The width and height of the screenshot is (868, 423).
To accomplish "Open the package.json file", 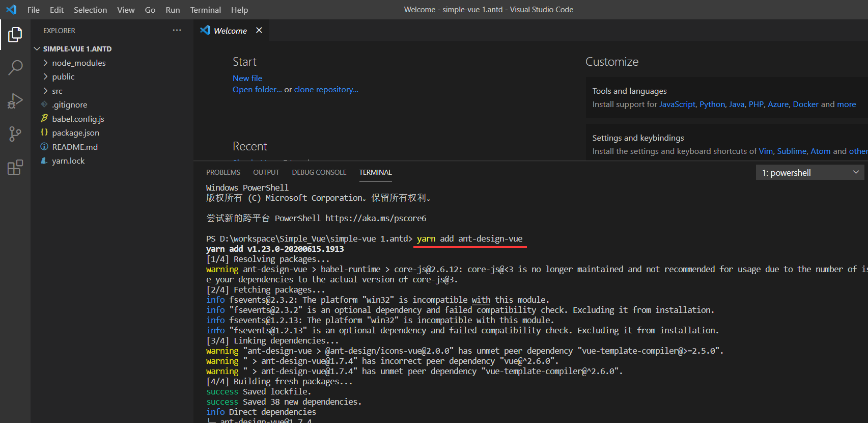I will coord(75,133).
